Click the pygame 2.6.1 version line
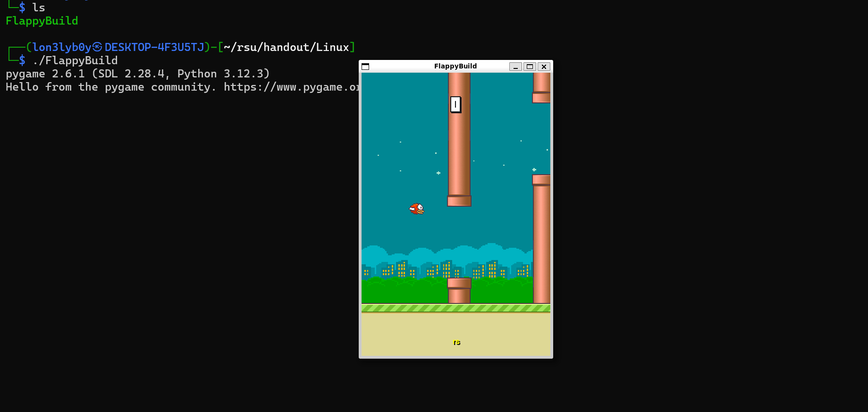The image size is (868, 412). coord(137,74)
